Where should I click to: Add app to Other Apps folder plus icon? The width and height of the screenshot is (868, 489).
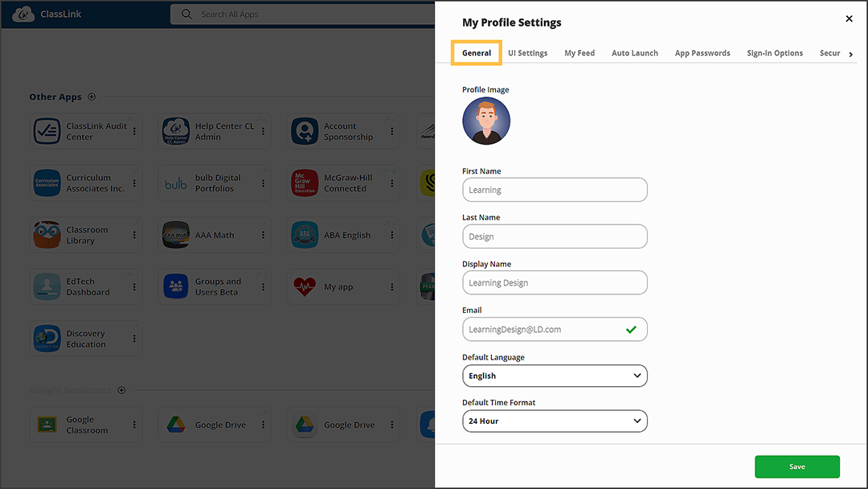click(x=92, y=97)
